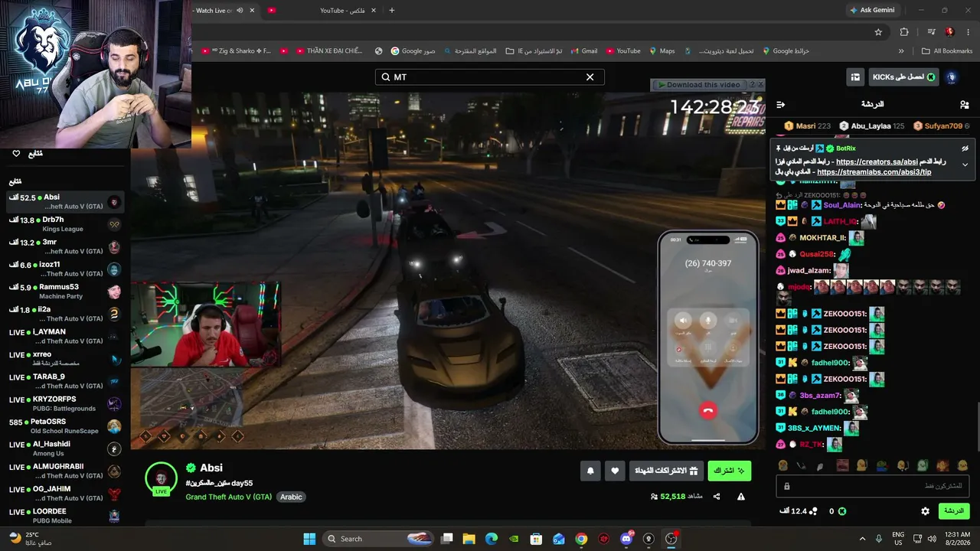Close the Download this video bar
The image size is (980, 551).
click(761, 85)
